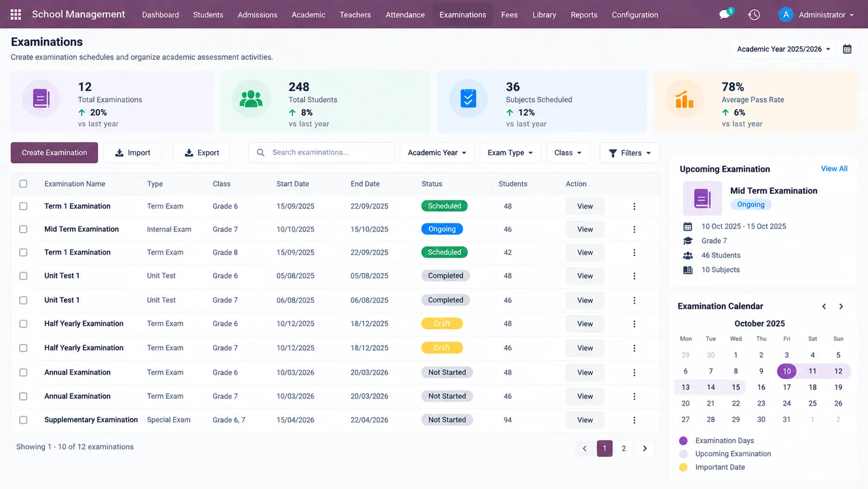Image resolution: width=868 pixels, height=489 pixels.
Task: Go to previous page of examinations
Action: (585, 448)
